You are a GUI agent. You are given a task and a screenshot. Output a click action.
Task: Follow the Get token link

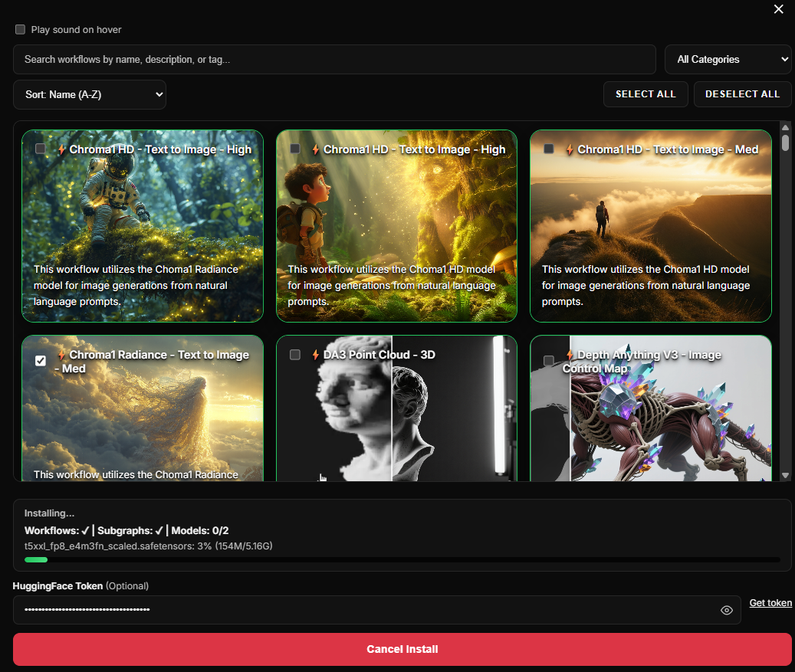click(x=770, y=603)
